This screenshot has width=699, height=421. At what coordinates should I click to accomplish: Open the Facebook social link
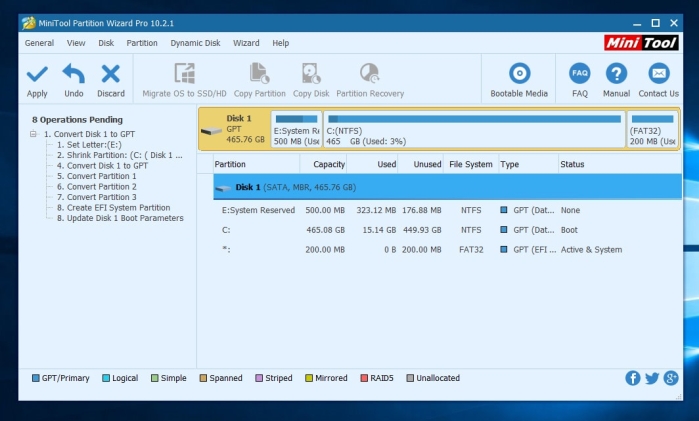632,378
